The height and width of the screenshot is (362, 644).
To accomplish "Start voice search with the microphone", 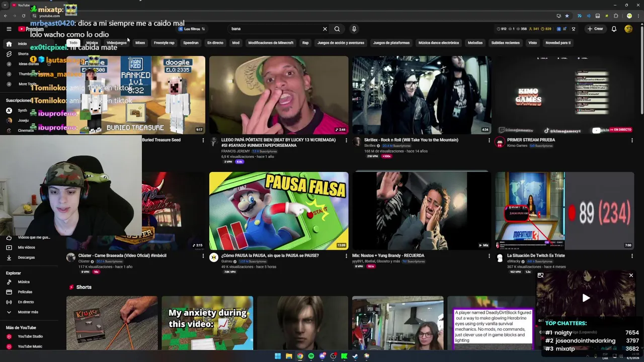I will pos(354,29).
